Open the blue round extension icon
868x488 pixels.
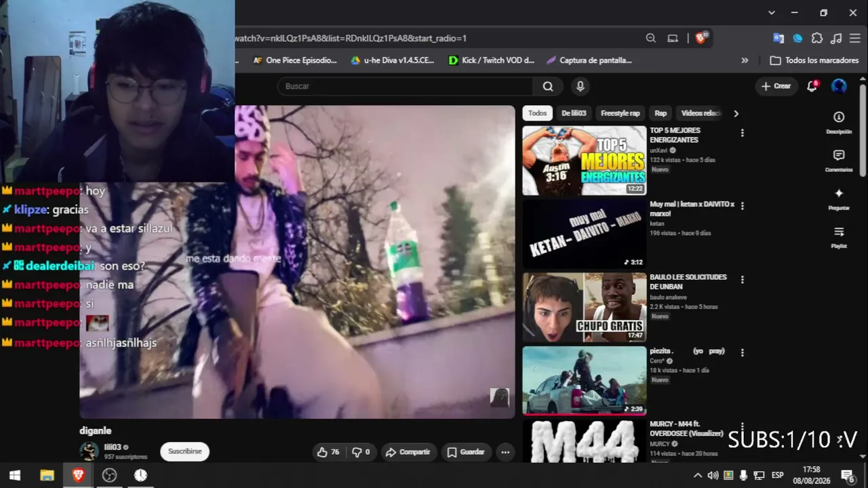pos(798,39)
